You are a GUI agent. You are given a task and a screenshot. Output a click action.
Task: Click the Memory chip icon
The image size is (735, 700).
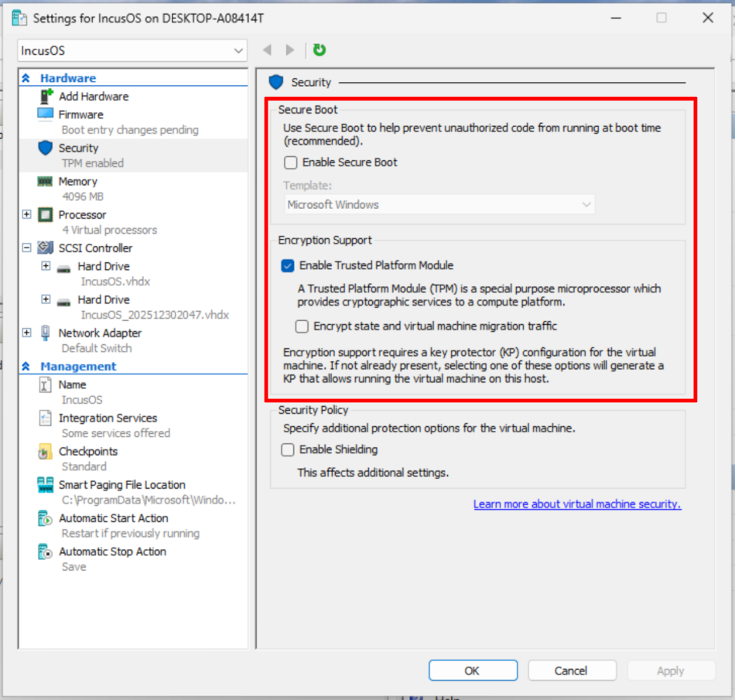tap(46, 181)
